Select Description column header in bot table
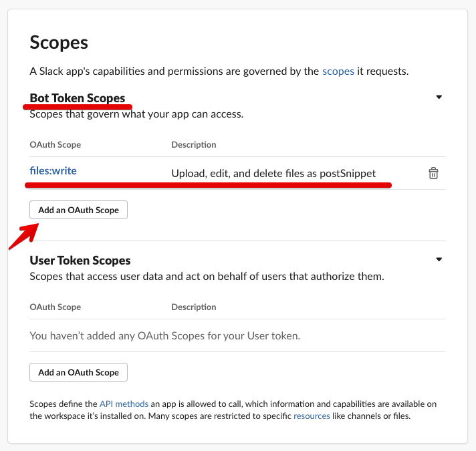Screen dimensions: 476x451 pyautogui.click(x=194, y=145)
